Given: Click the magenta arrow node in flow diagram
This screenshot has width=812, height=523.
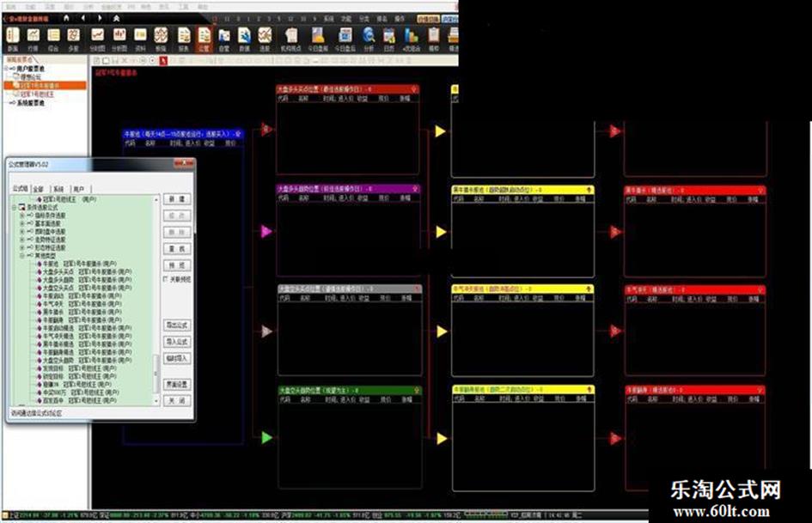Looking at the screenshot, I should (x=266, y=232).
